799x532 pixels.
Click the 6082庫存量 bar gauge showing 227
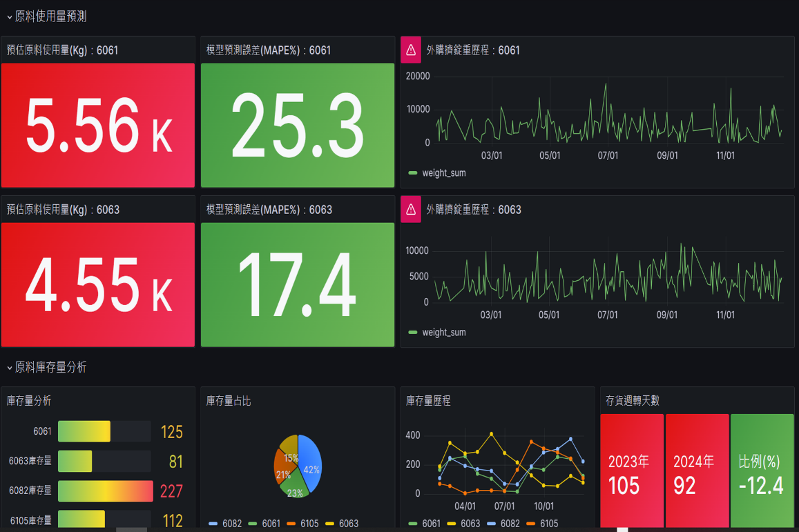(x=105, y=491)
